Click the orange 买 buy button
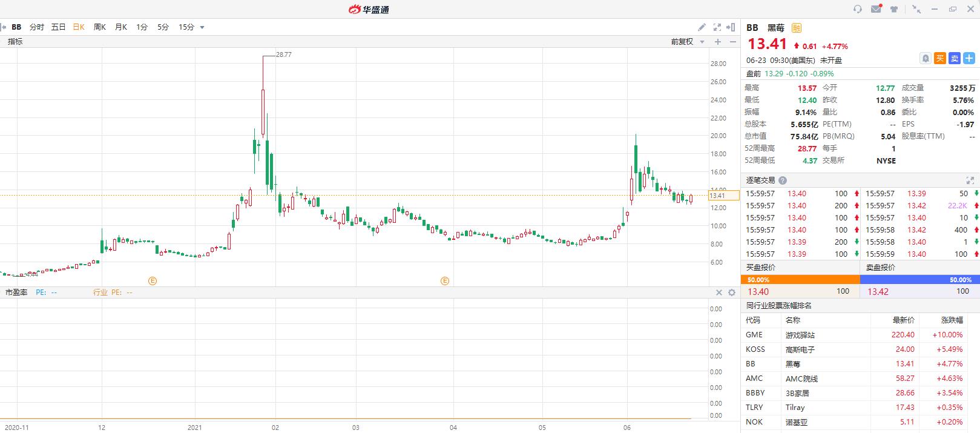This screenshot has width=980, height=433. (939, 58)
